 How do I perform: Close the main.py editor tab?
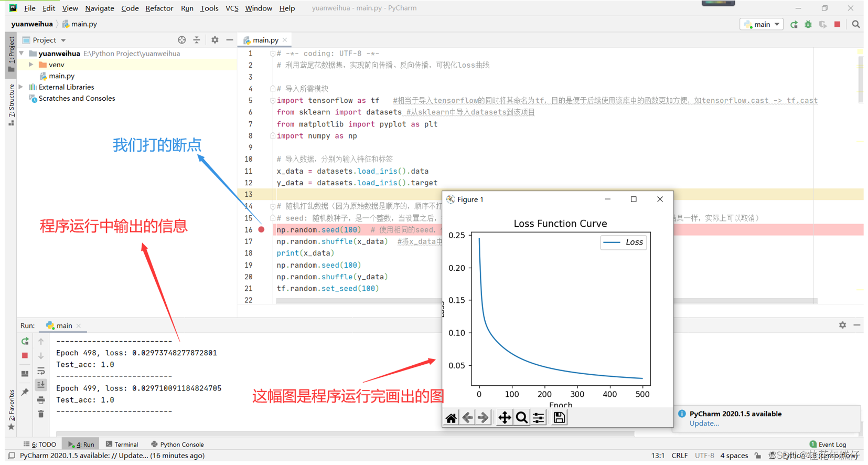click(285, 40)
